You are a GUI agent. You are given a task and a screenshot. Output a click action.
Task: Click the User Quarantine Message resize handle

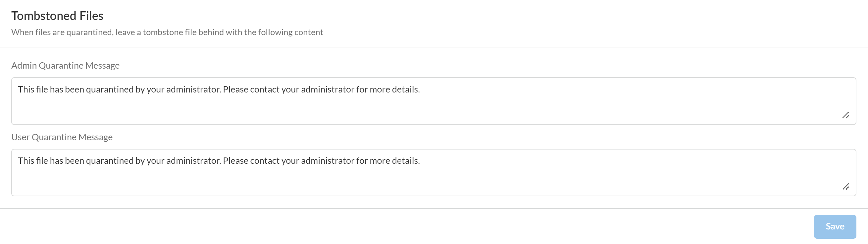pyautogui.click(x=845, y=187)
